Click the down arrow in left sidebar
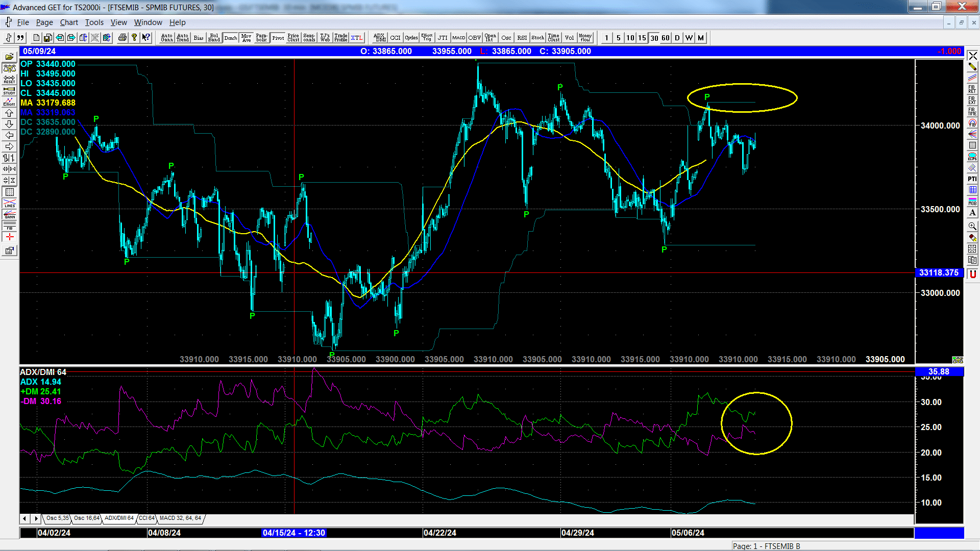Image resolution: width=980 pixels, height=551 pixels. click(x=9, y=124)
